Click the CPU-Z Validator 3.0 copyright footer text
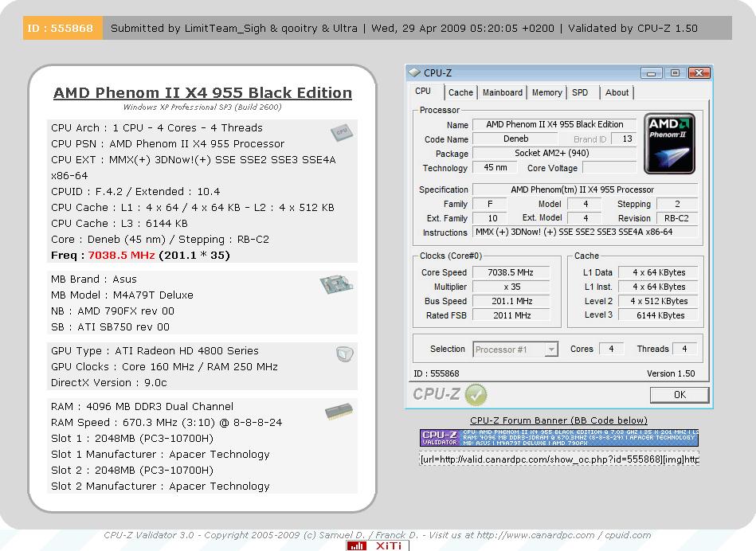 click(x=378, y=535)
